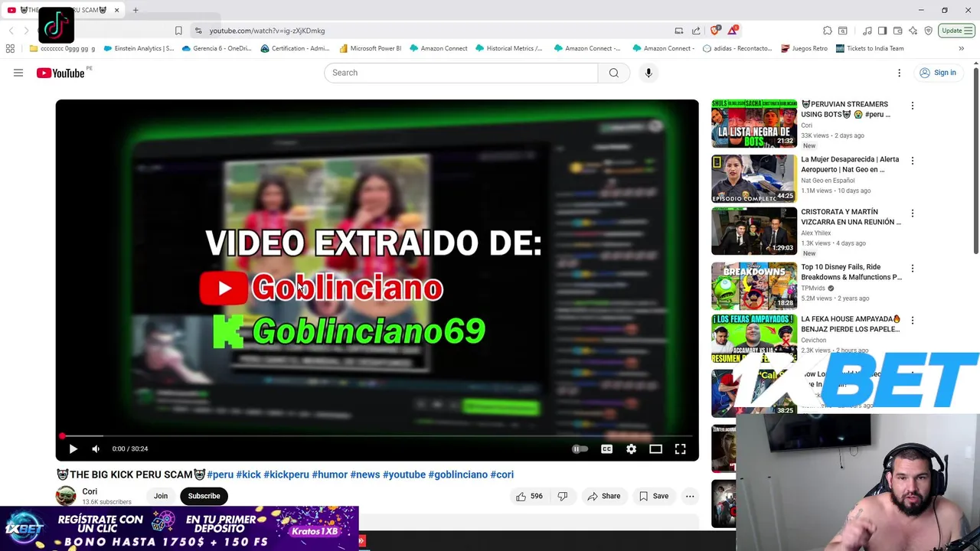Open Brave Wallet icon

[x=897, y=31]
